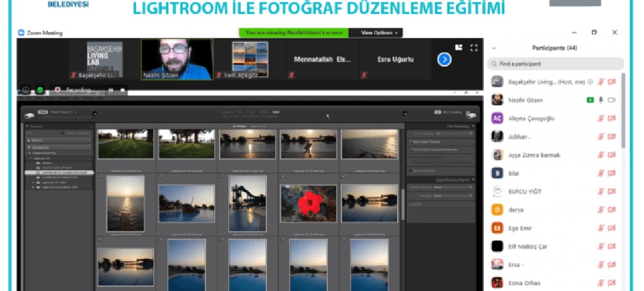Screen dimensions: 644x291
Task: Click the meeting information icon next to the shield
Action: click(25, 89)
